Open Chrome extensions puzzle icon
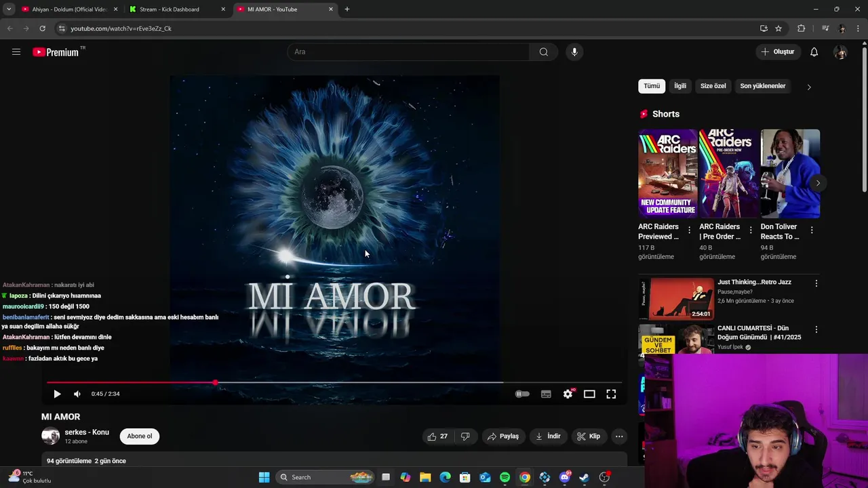 point(802,28)
